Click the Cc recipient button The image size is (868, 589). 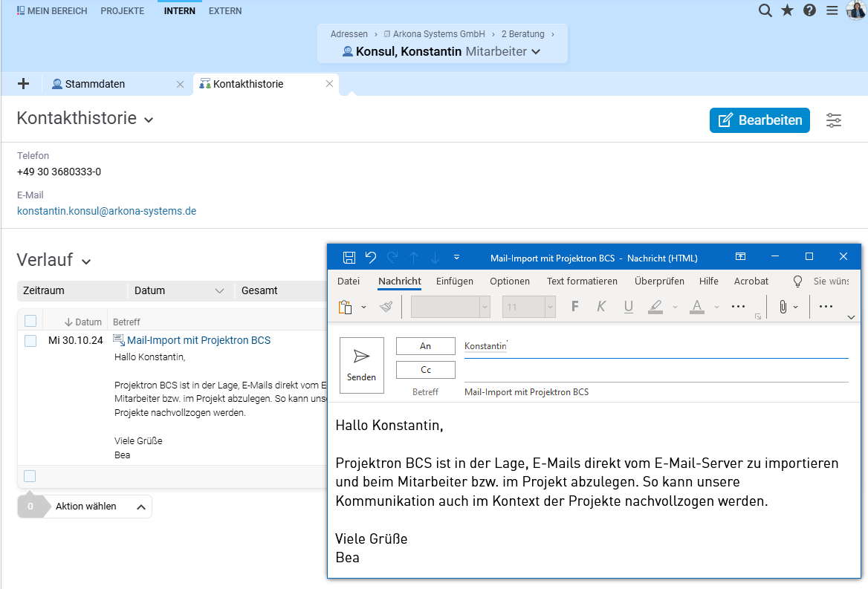coord(425,370)
